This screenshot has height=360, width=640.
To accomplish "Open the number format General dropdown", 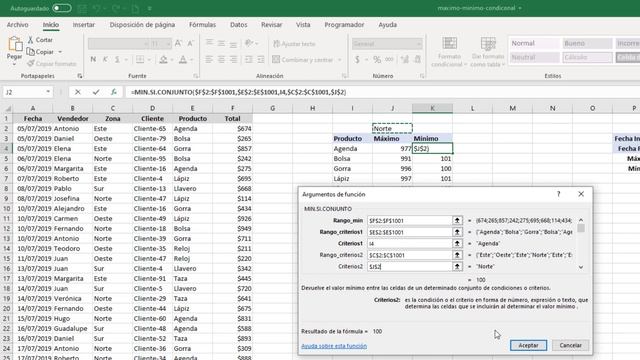I will 419,44.
